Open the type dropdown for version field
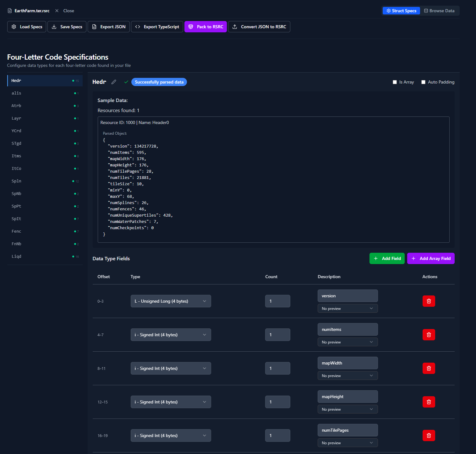476x454 pixels. (171, 301)
